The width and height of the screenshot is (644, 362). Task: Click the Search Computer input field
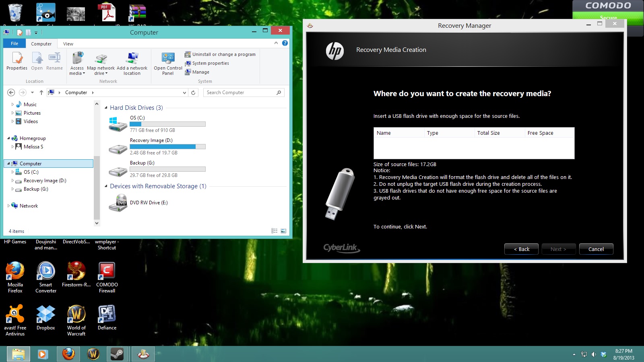point(239,93)
